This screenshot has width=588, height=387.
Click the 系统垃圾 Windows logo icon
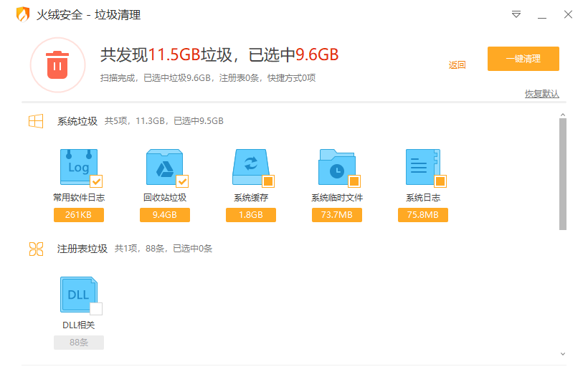[x=36, y=121]
